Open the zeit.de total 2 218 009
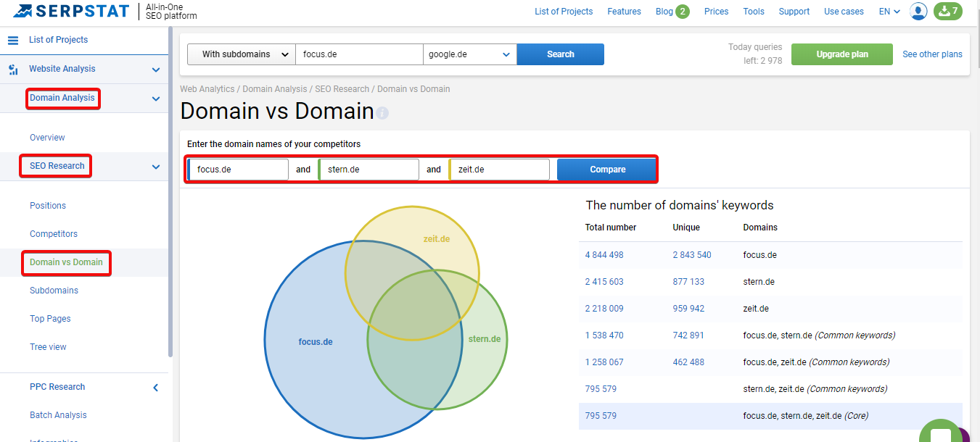This screenshot has width=980, height=442. pyautogui.click(x=604, y=309)
